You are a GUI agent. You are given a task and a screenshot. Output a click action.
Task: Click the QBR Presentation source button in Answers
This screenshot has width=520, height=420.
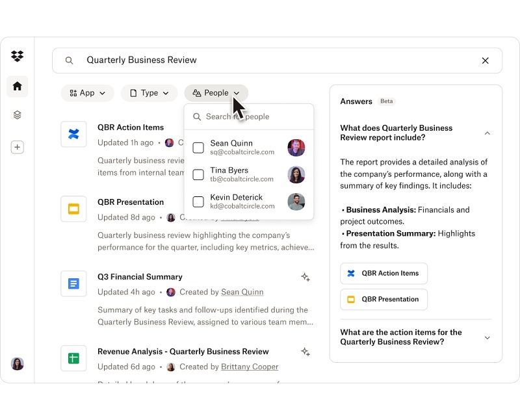click(x=383, y=299)
